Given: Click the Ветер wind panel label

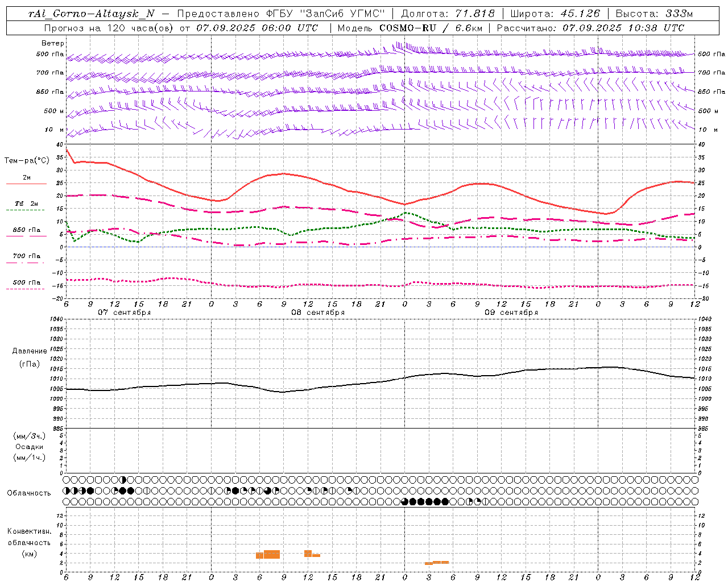Looking at the screenshot, I should [x=53, y=43].
